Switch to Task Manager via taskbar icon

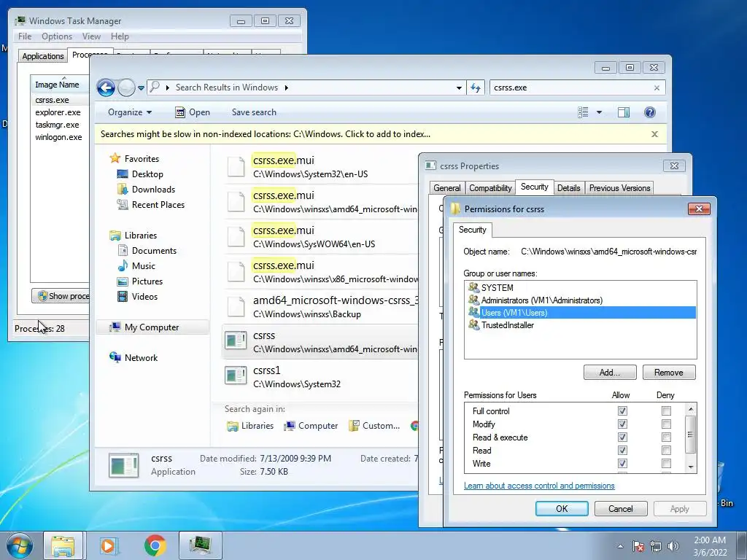tap(201, 545)
